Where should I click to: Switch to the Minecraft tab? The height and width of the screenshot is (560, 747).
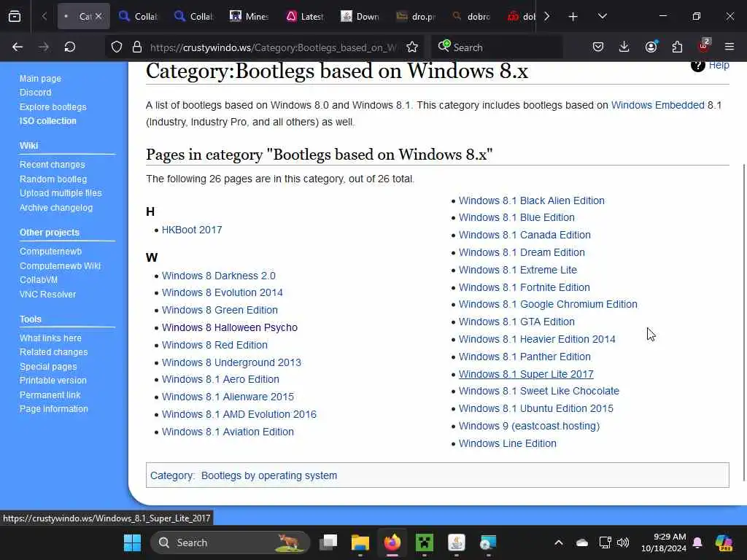pos(249,17)
